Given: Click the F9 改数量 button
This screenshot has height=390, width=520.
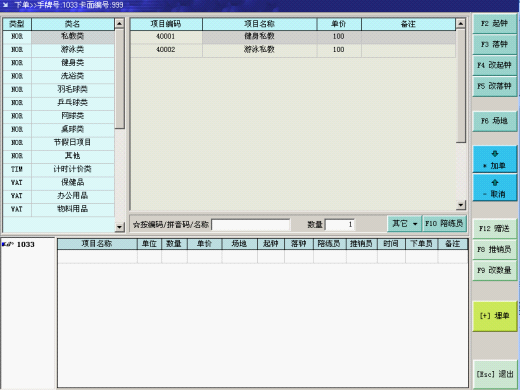Looking at the screenshot, I should [495, 270].
